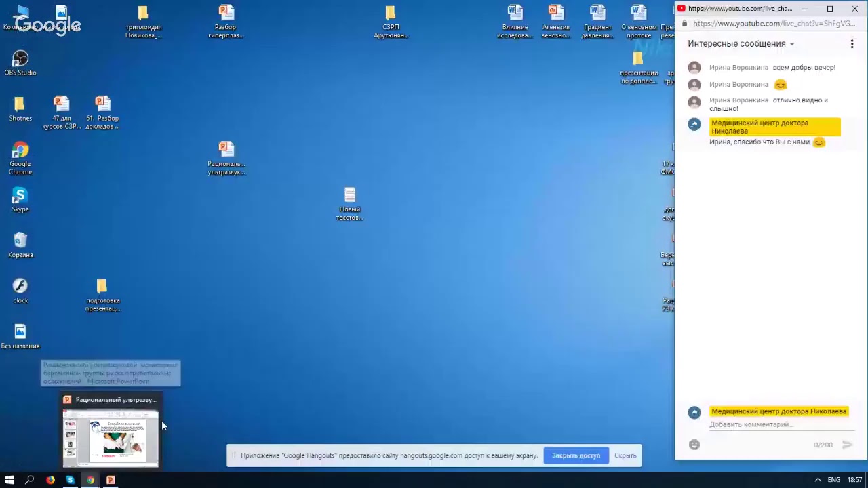Click the YouTube logo in chat title bar
The image size is (868, 488).
682,9
